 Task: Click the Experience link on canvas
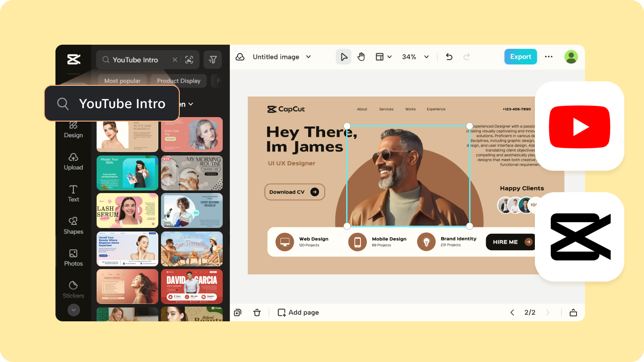point(436,109)
